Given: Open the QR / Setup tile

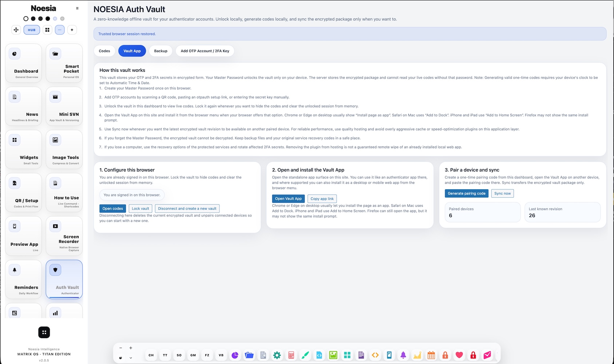Looking at the screenshot, I should click(24, 193).
